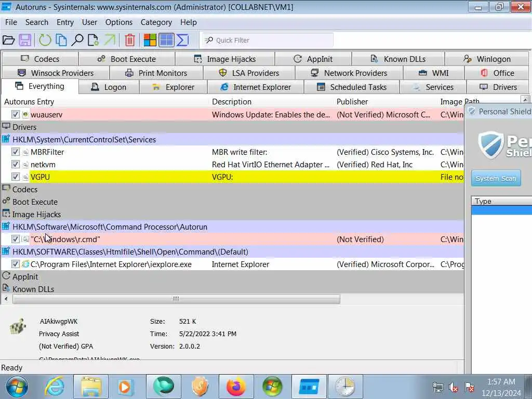This screenshot has width=532, height=399.
Task: Uncheck the iexplore.exe entry checkbox
Action: point(15,264)
